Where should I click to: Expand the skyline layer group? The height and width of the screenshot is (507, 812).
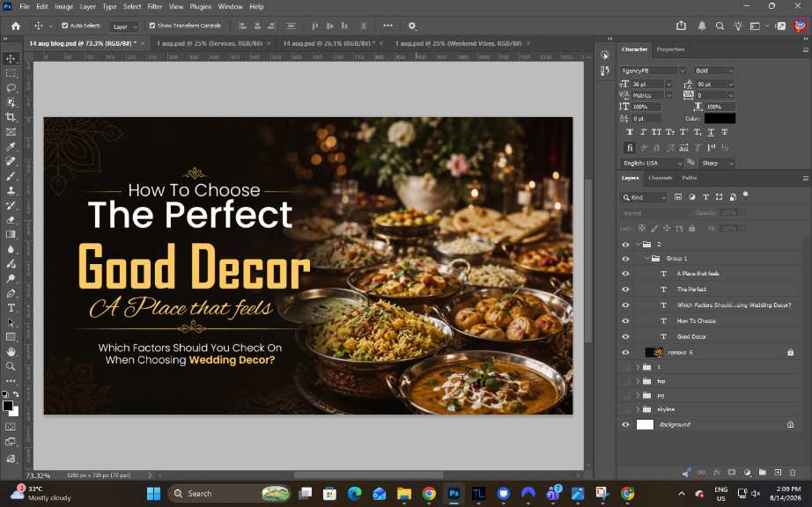(x=638, y=409)
